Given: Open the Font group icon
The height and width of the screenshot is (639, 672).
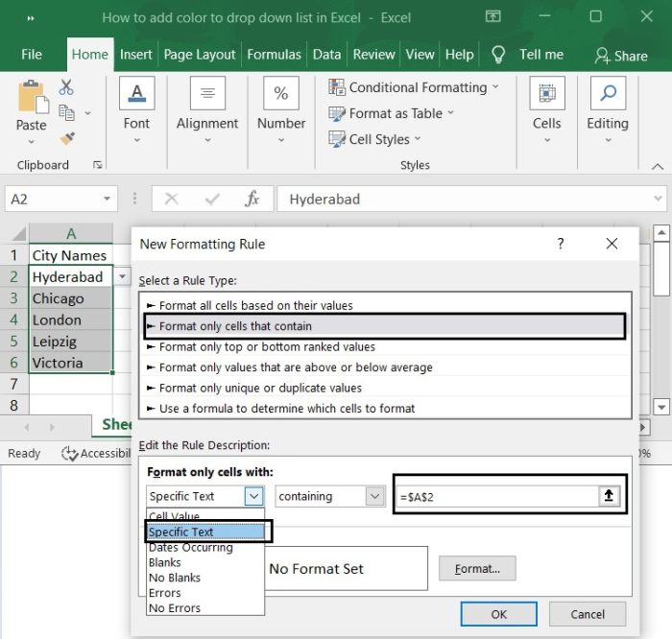Looking at the screenshot, I should (136, 94).
